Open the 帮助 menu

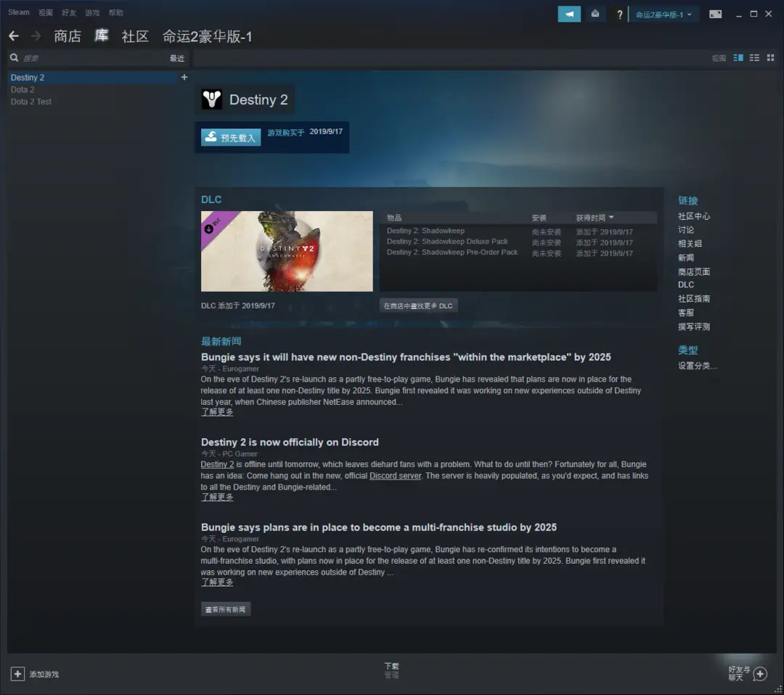116,13
